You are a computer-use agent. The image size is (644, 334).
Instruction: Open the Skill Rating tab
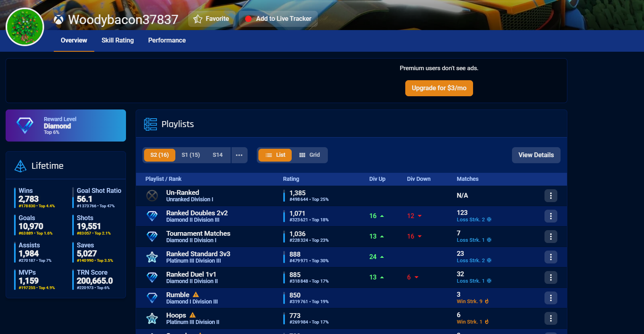[x=118, y=40]
